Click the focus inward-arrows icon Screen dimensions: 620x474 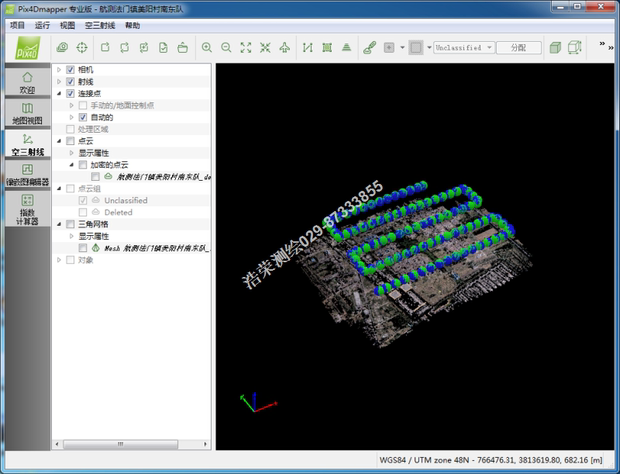[265, 48]
